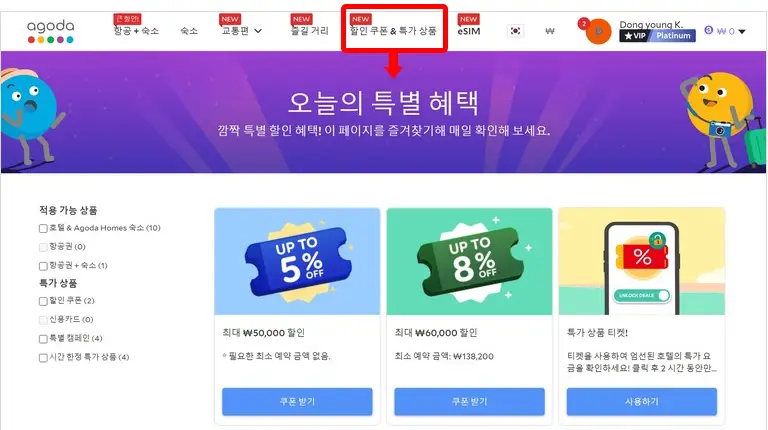Viewport: 768px width, 430px height.
Task: Open the orange user avatar with notification badge
Action: pyautogui.click(x=596, y=31)
